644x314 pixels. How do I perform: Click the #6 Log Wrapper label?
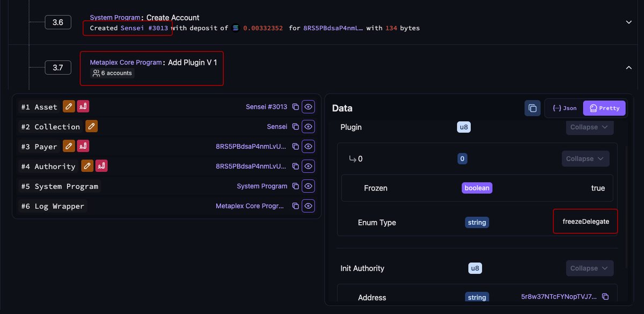click(x=53, y=206)
